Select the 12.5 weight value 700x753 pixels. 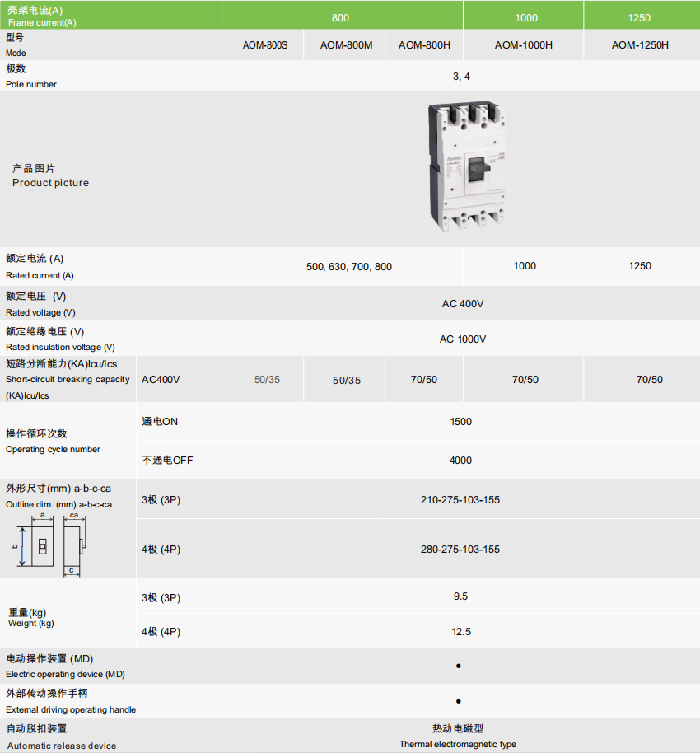tap(461, 632)
